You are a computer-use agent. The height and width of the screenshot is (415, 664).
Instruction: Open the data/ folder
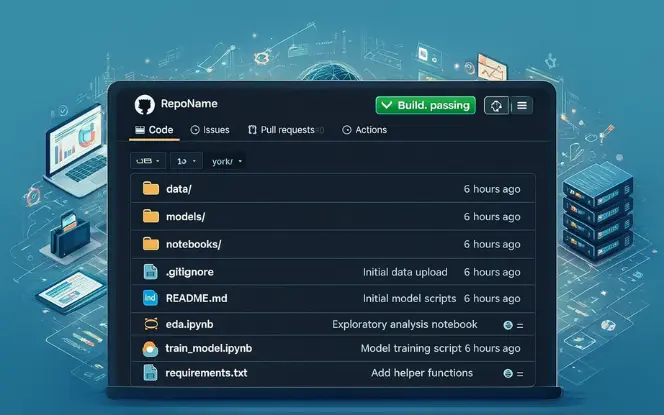[179, 189]
